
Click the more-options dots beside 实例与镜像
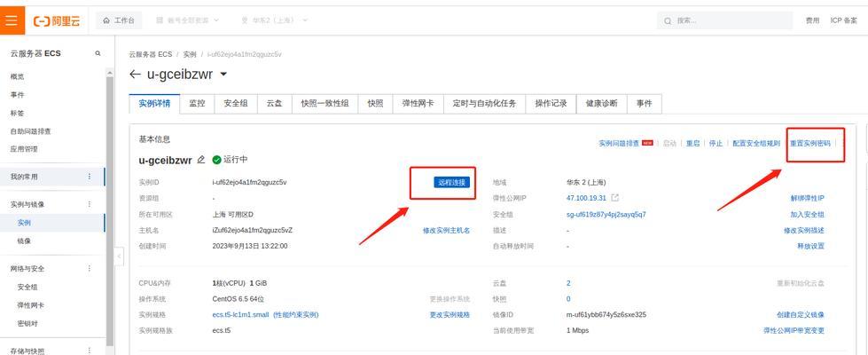click(x=90, y=204)
